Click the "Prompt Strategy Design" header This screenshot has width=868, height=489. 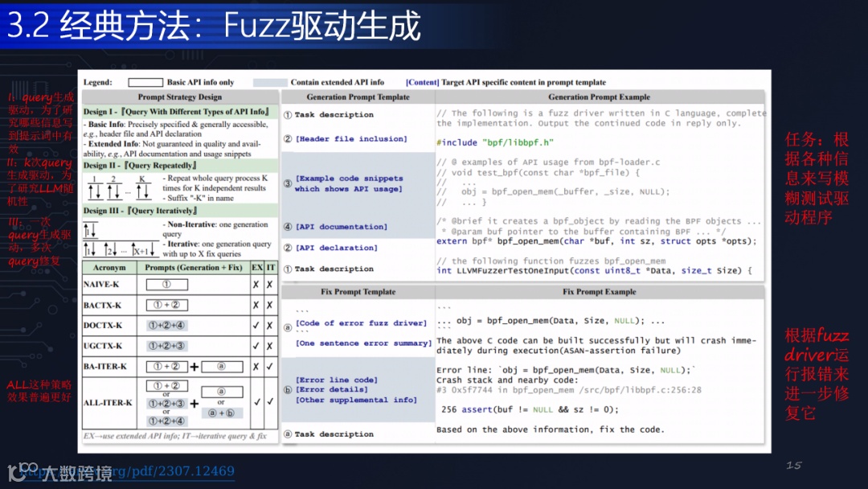click(x=180, y=97)
